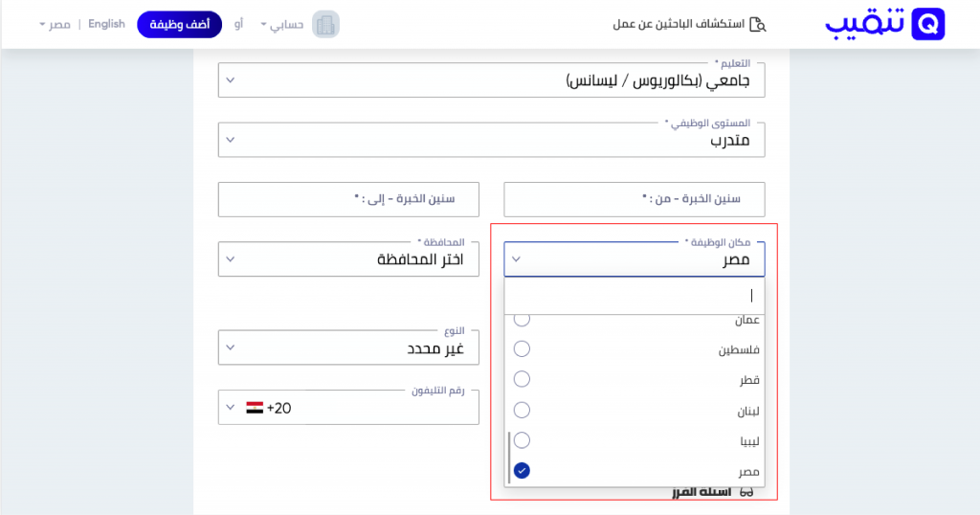The image size is (980, 515).
Task: Select the Oman (عمان) radio option
Action: (522, 320)
